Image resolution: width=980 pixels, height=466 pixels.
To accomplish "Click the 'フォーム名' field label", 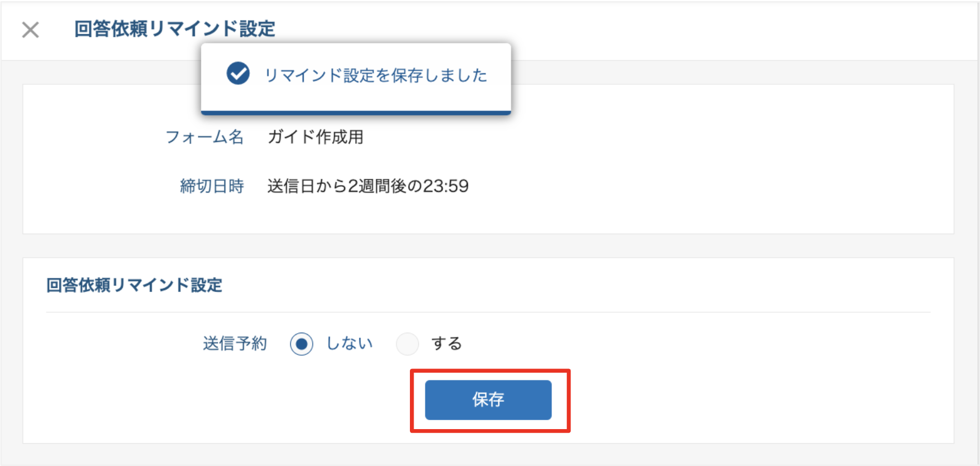I will (x=204, y=137).
